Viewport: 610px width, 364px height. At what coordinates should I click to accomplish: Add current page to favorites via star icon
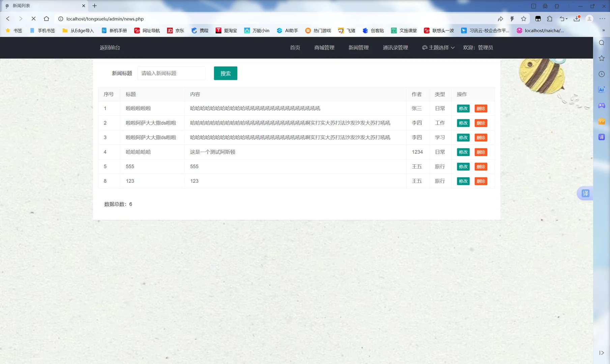(524, 19)
